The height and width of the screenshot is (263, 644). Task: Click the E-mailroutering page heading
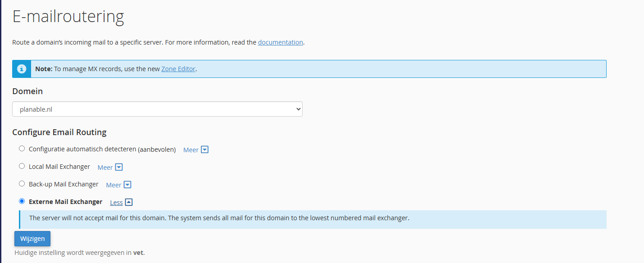(x=68, y=17)
